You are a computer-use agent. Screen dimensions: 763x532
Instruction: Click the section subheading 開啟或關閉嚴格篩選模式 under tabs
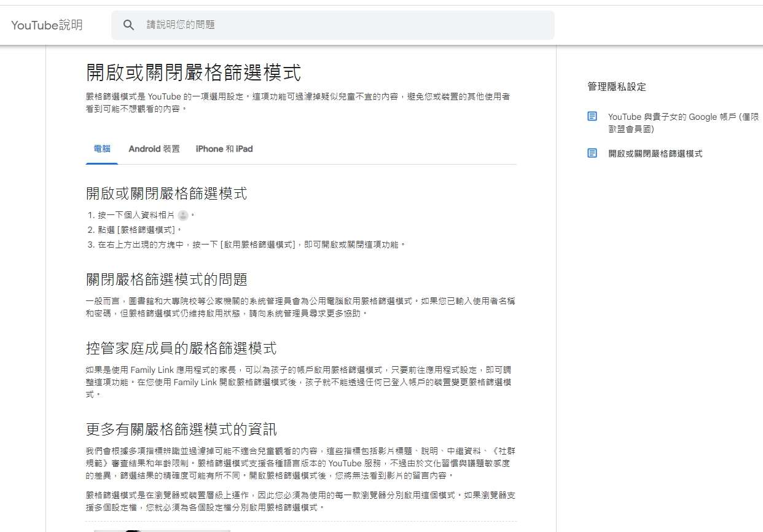click(166, 194)
